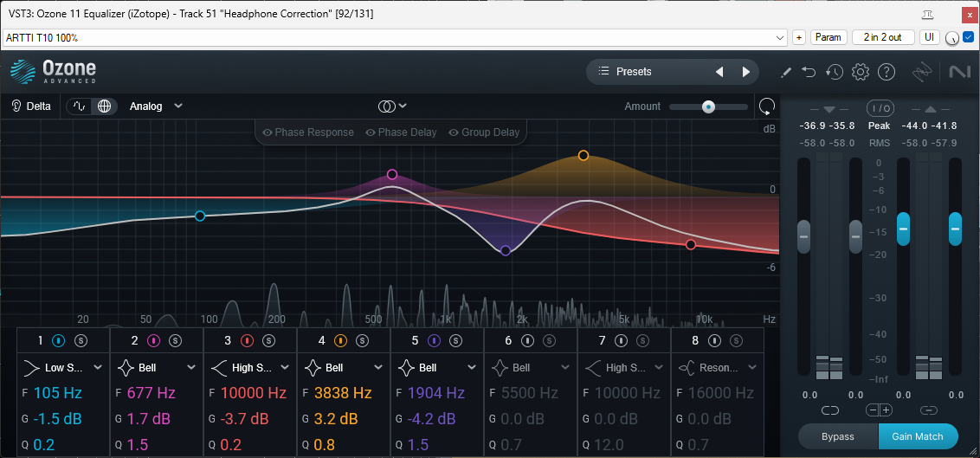Click the link output faders icon
Image resolution: width=980 pixels, height=458 pixels.
coord(929,410)
